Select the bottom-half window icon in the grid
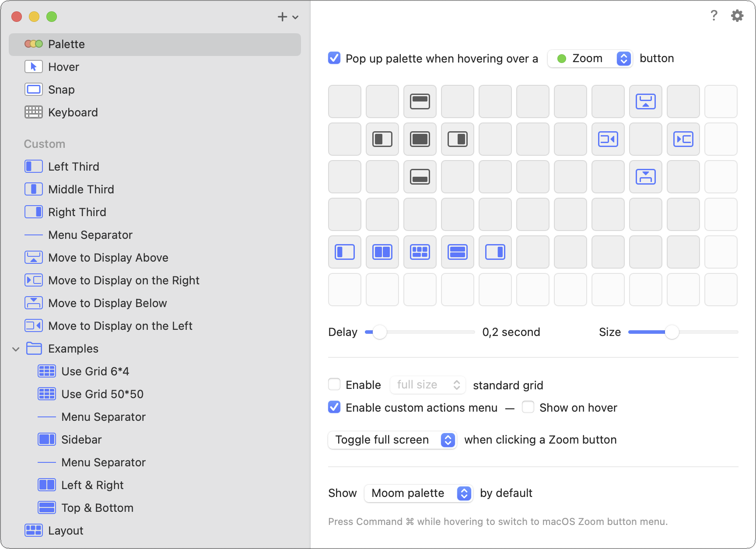756x549 pixels. [420, 177]
